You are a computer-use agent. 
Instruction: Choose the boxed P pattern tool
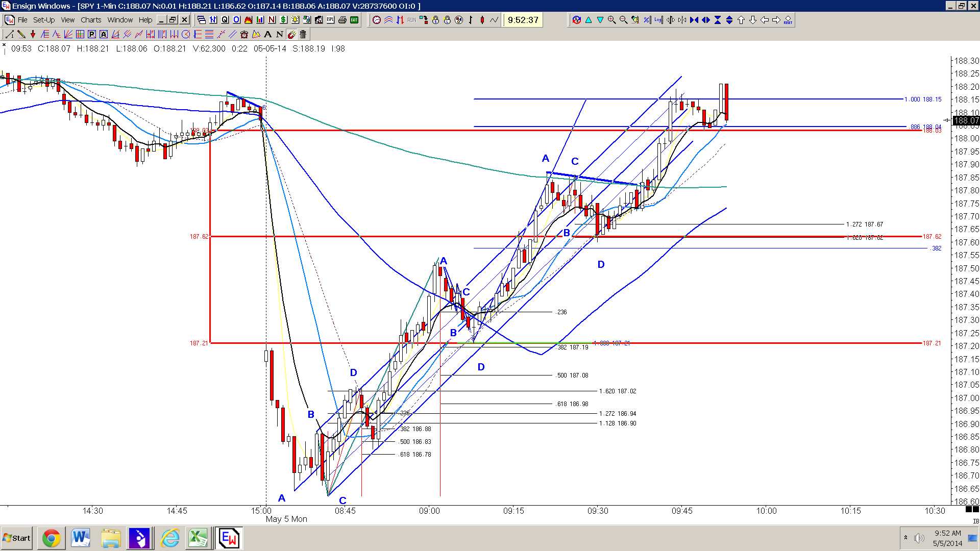91,34
